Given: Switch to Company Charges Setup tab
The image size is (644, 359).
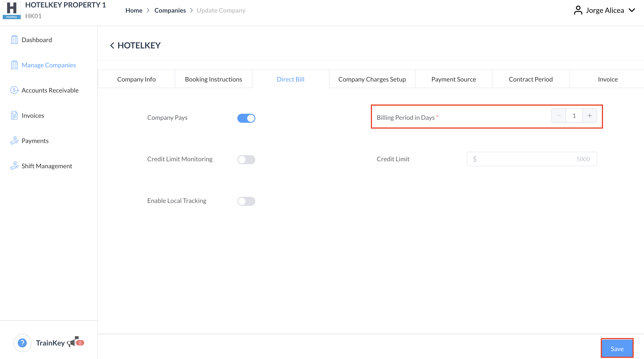Looking at the screenshot, I should (x=372, y=79).
